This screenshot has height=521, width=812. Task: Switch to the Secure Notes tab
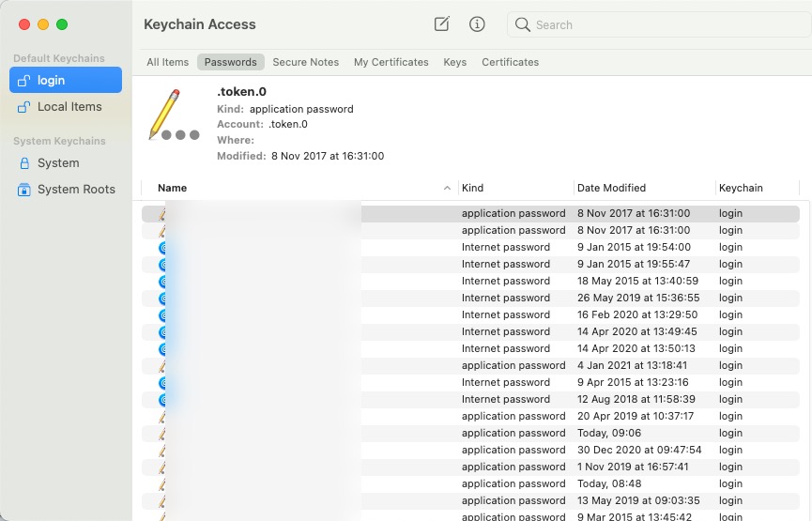click(305, 62)
